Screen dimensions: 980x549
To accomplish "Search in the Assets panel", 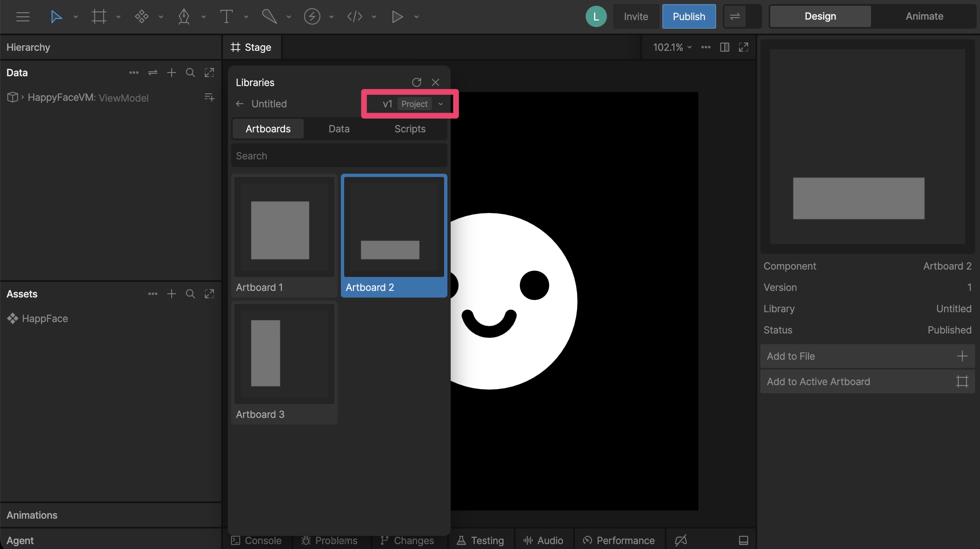I will click(x=191, y=294).
